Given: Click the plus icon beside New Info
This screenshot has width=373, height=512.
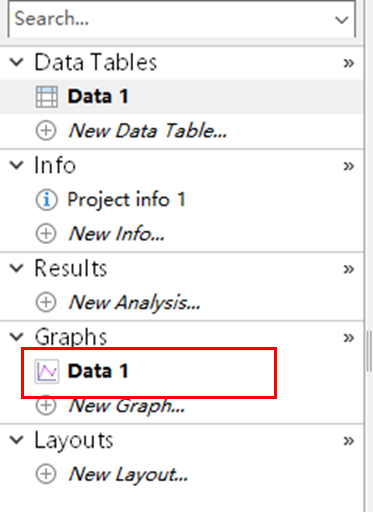Looking at the screenshot, I should (46, 234).
